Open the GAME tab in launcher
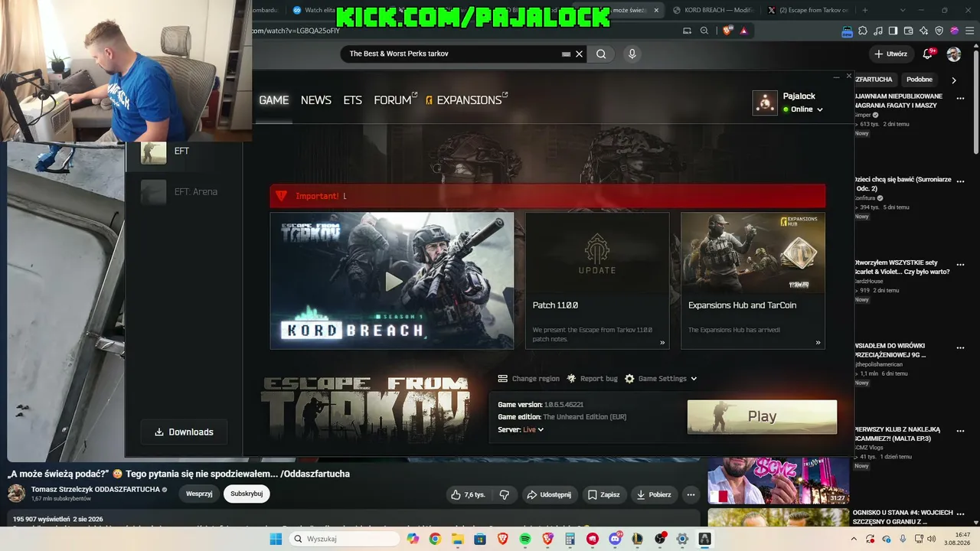This screenshot has height=551, width=980. click(x=273, y=100)
